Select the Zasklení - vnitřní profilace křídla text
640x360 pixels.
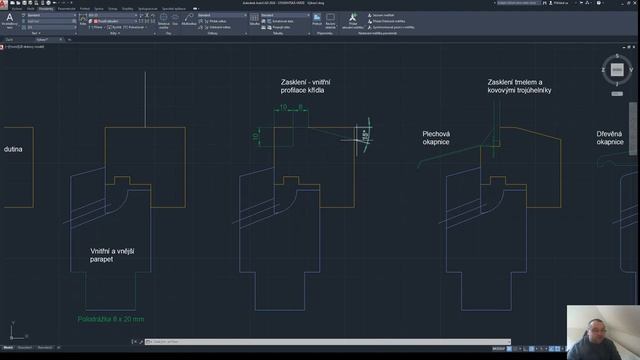(x=305, y=86)
